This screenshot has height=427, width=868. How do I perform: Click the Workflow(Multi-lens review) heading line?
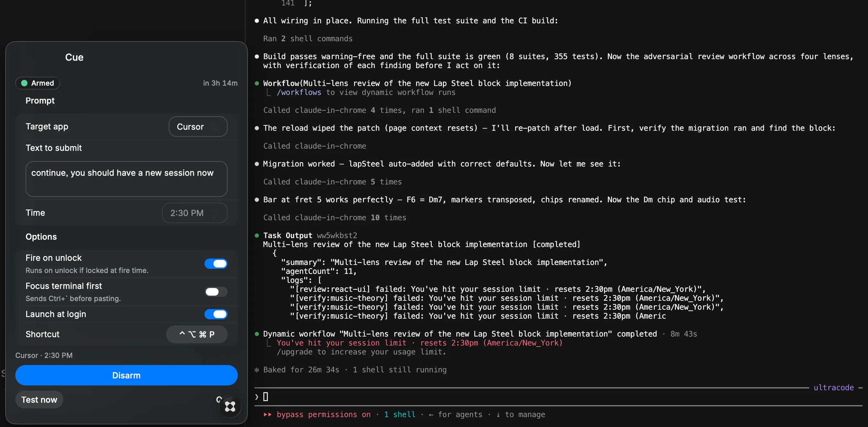pyautogui.click(x=417, y=83)
